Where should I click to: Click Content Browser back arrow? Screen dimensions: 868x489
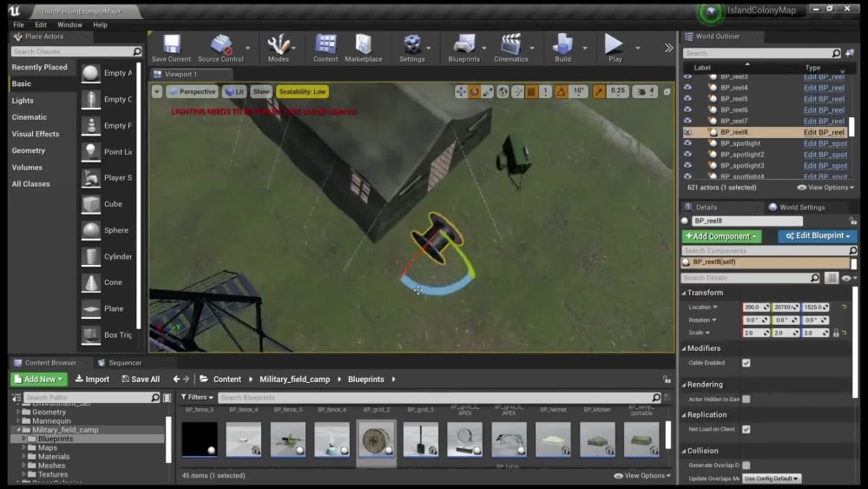[x=176, y=380]
